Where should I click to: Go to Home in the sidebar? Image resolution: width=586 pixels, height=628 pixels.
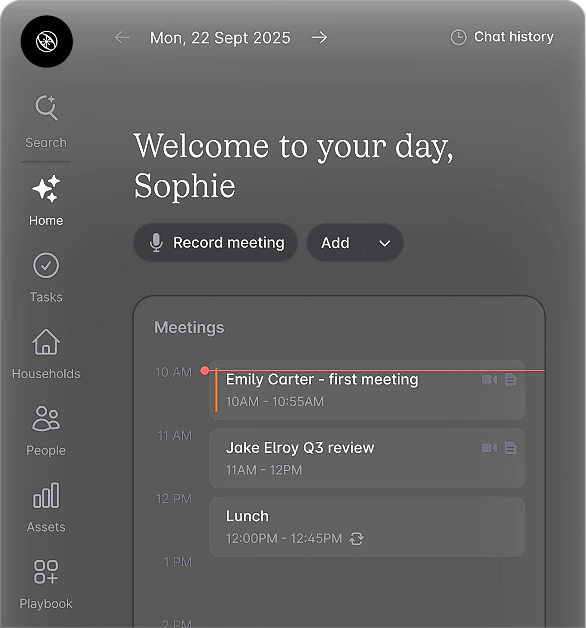coord(46,201)
